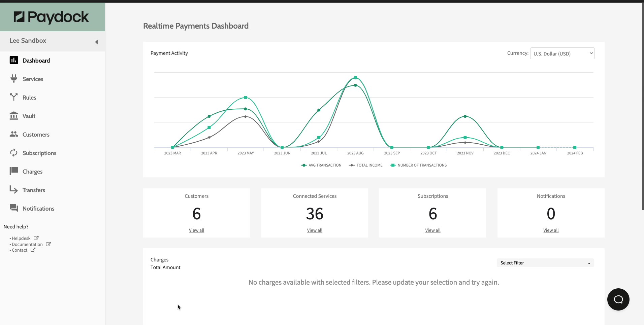The height and width of the screenshot is (325, 644).
Task: Click the Customers people icon
Action: pos(14,134)
